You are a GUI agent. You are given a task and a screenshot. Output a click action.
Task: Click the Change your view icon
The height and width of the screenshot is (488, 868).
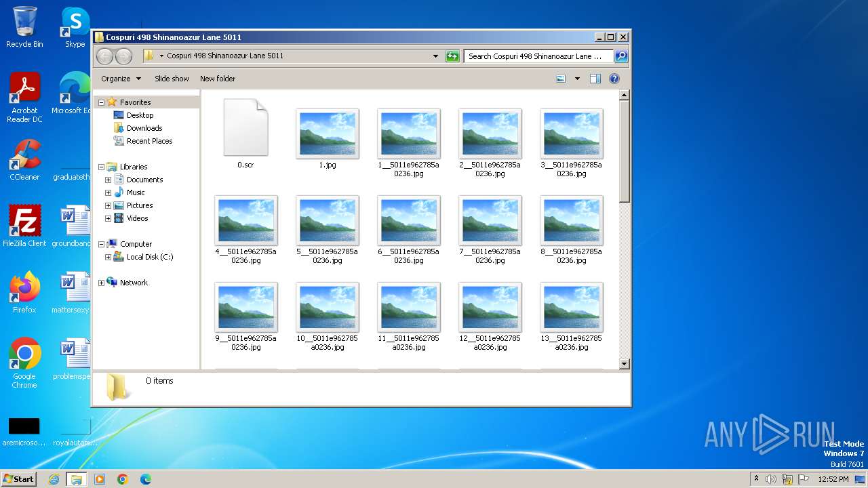pyautogui.click(x=561, y=79)
